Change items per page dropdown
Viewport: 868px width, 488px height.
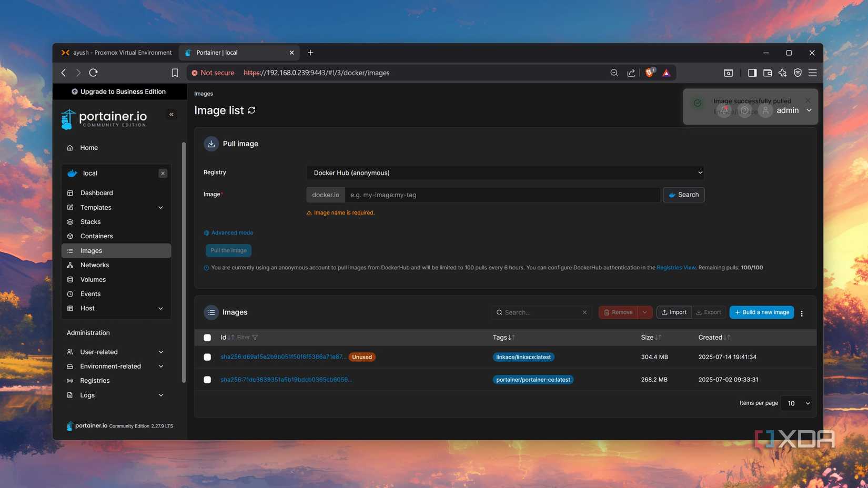point(796,403)
